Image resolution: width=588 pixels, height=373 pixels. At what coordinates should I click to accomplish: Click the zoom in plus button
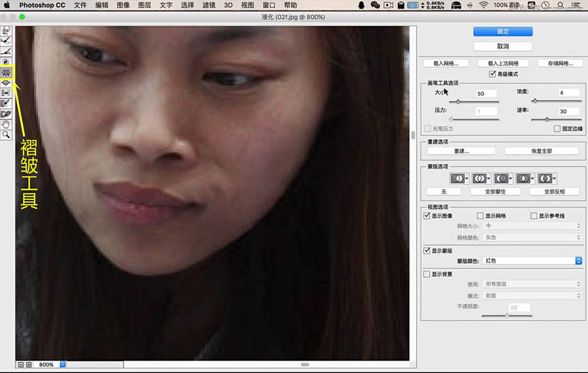[x=29, y=365]
